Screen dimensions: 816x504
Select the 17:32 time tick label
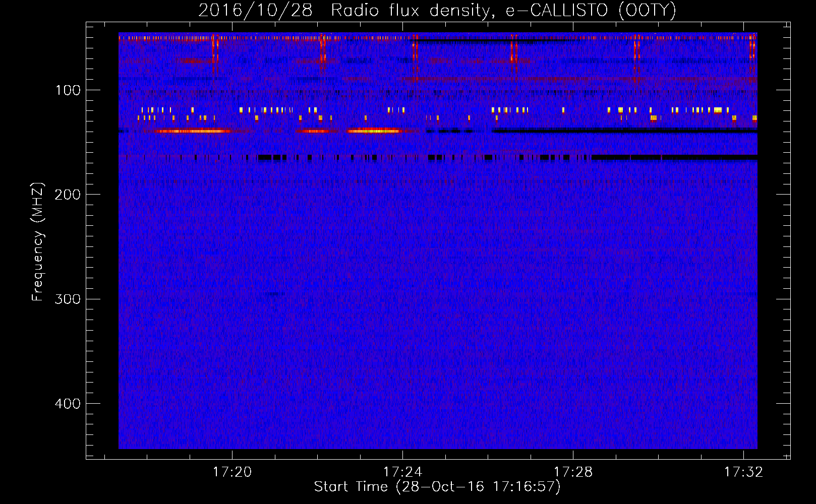(x=743, y=472)
